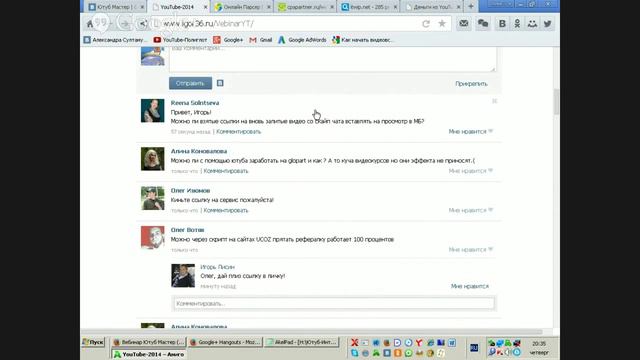Click the RU language indicator in tray

474,348
